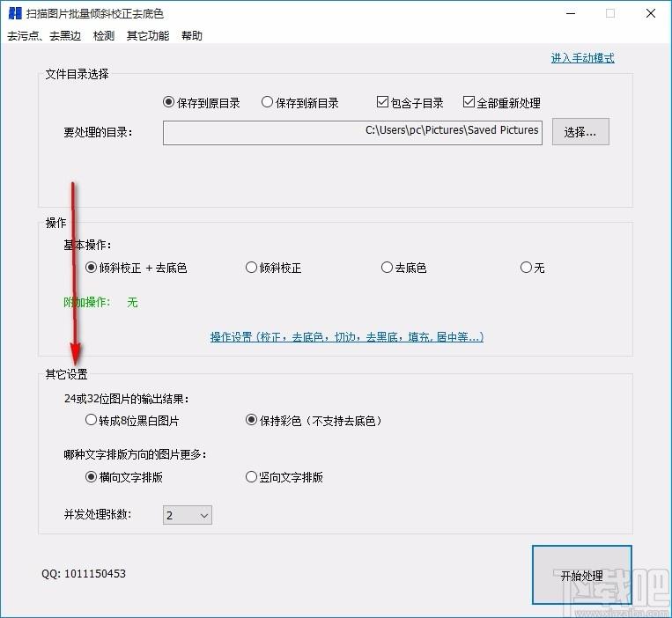Open the 帮助 menu

pyautogui.click(x=192, y=35)
